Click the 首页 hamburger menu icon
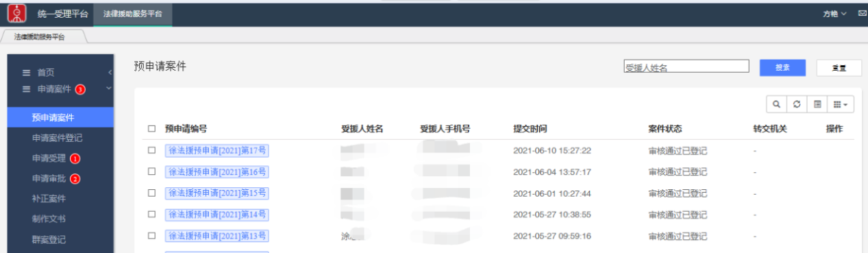The width and height of the screenshot is (868, 253). click(27, 73)
